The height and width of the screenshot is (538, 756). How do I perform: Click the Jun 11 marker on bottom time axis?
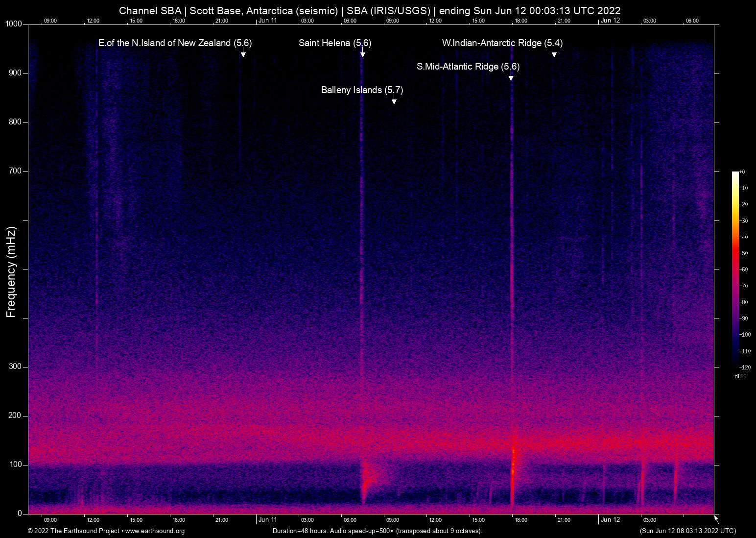pyautogui.click(x=267, y=520)
